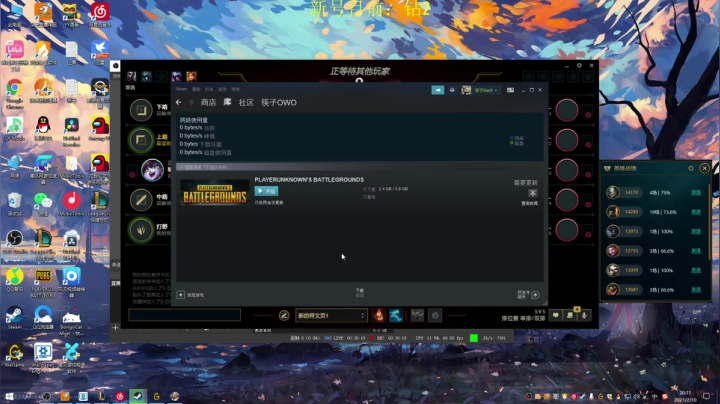720x404 pixels.
Task: Open the 筷子OWO profile tab
Action: click(279, 102)
